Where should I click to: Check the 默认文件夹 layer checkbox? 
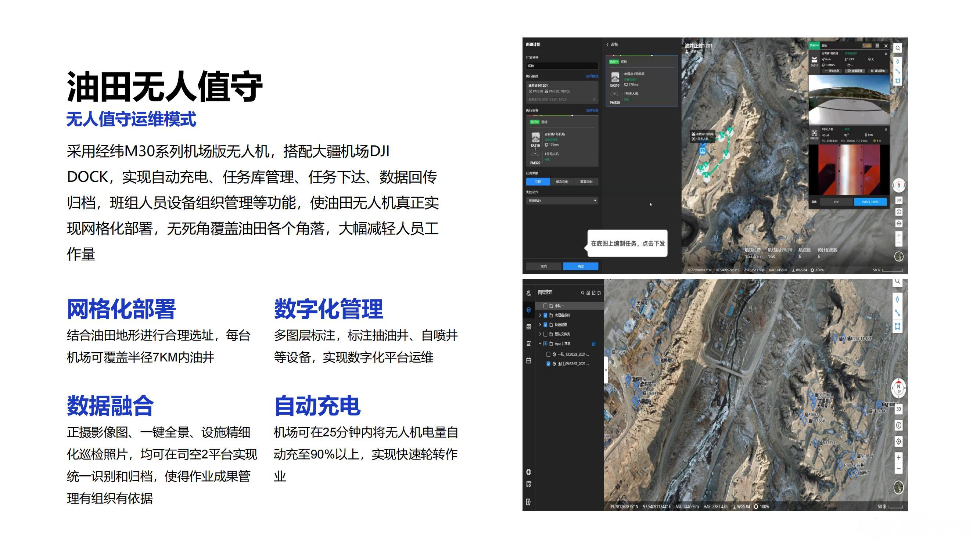click(546, 334)
